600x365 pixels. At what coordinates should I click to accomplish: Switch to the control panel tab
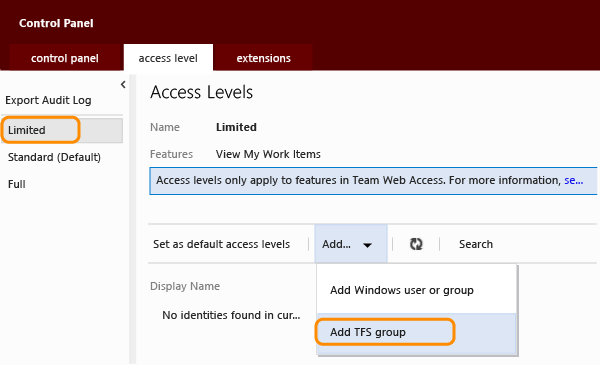point(65,58)
